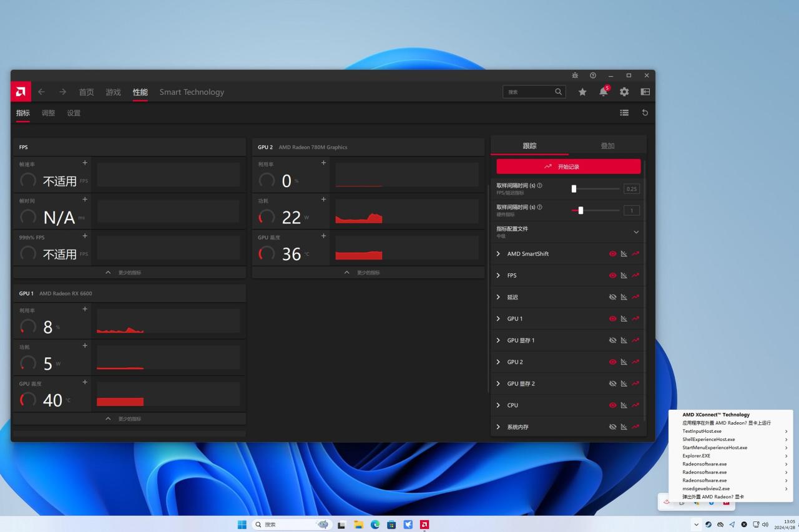
Task: Switch to list view icon
Action: 624,113
